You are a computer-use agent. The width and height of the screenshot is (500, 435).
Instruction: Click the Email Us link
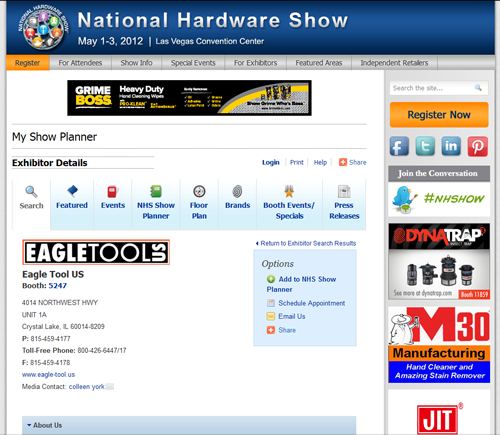(292, 316)
